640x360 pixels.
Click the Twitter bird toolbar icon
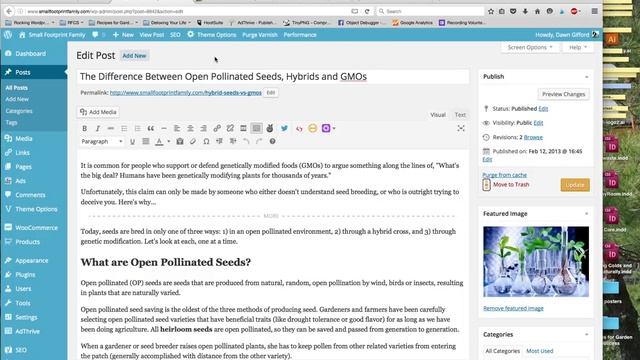coord(284,128)
